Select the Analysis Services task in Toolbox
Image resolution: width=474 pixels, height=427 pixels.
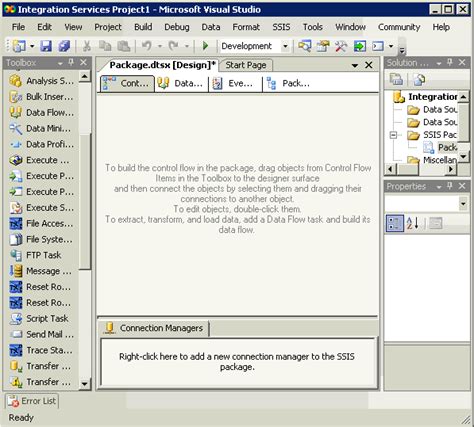(x=41, y=81)
